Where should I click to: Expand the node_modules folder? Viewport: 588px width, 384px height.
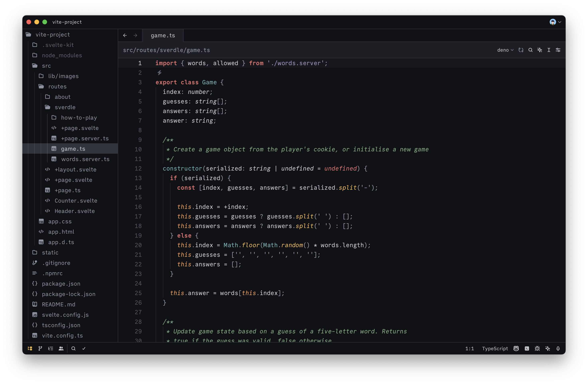[x=70, y=55]
